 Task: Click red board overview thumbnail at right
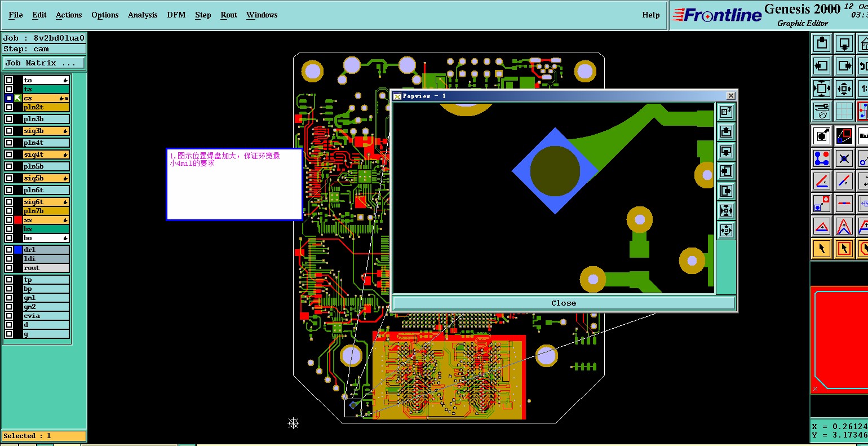[839, 340]
